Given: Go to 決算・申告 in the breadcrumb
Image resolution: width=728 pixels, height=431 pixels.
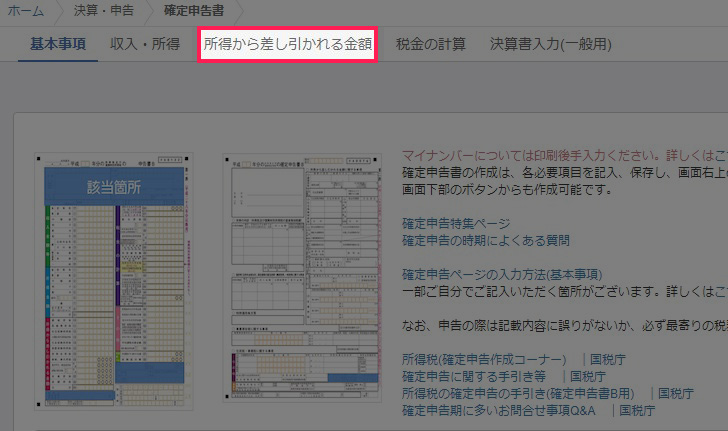Looking at the screenshot, I should (x=106, y=11).
